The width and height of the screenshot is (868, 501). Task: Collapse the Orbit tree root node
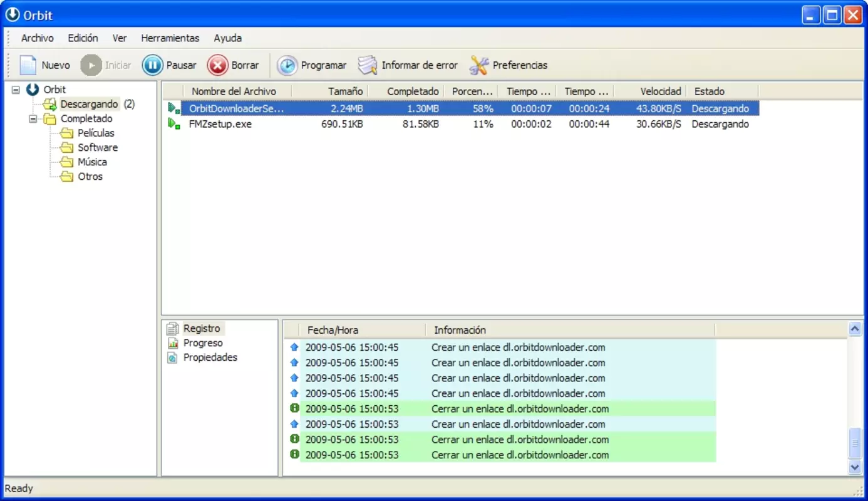tap(16, 90)
